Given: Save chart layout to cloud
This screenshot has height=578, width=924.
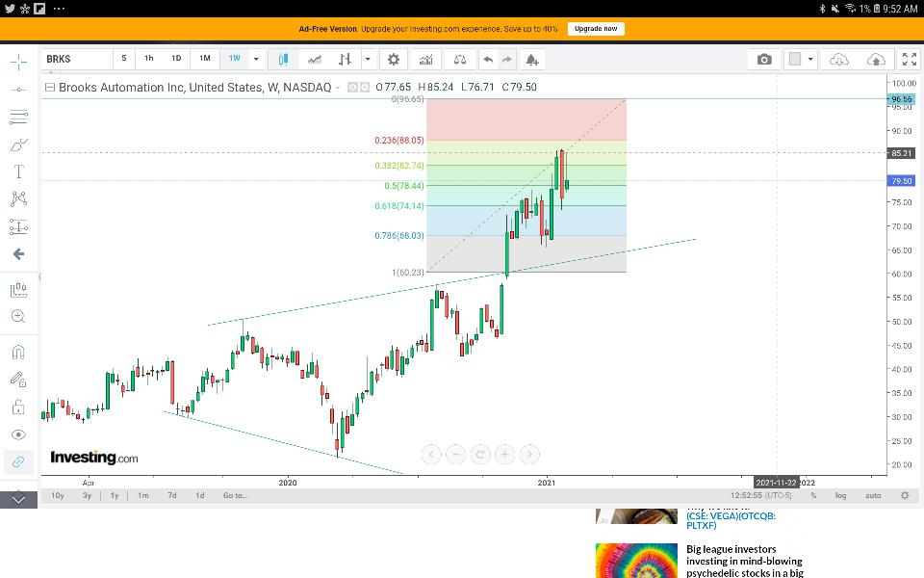Looking at the screenshot, I should coord(876,59).
